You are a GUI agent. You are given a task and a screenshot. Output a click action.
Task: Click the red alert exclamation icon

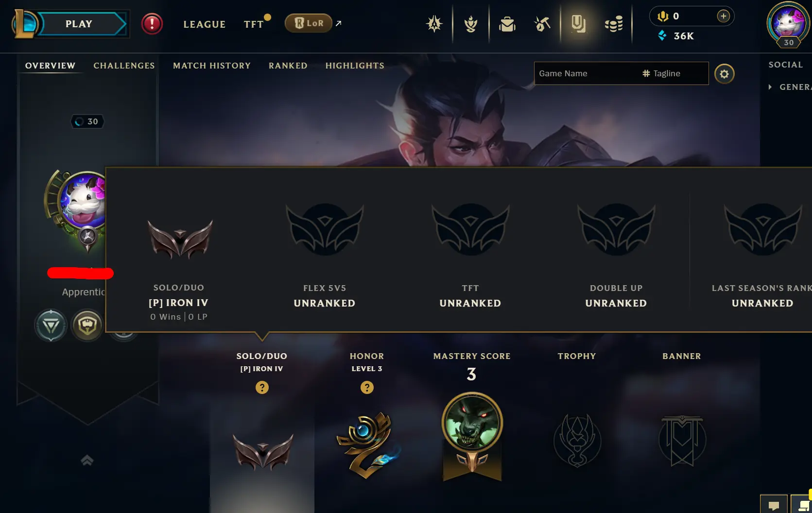[152, 23]
